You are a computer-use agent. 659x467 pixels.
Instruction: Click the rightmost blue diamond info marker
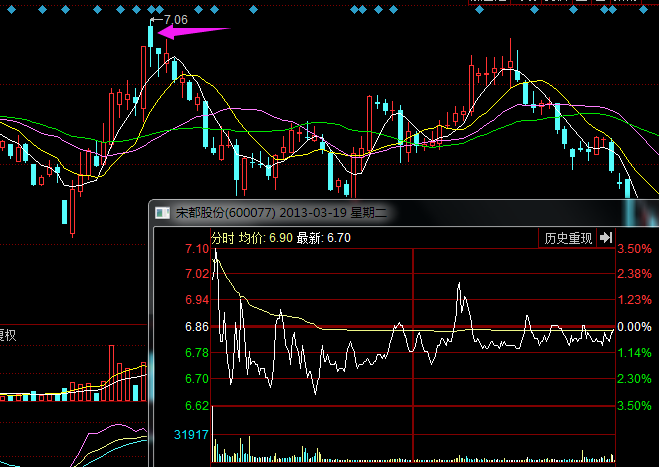click(x=643, y=9)
